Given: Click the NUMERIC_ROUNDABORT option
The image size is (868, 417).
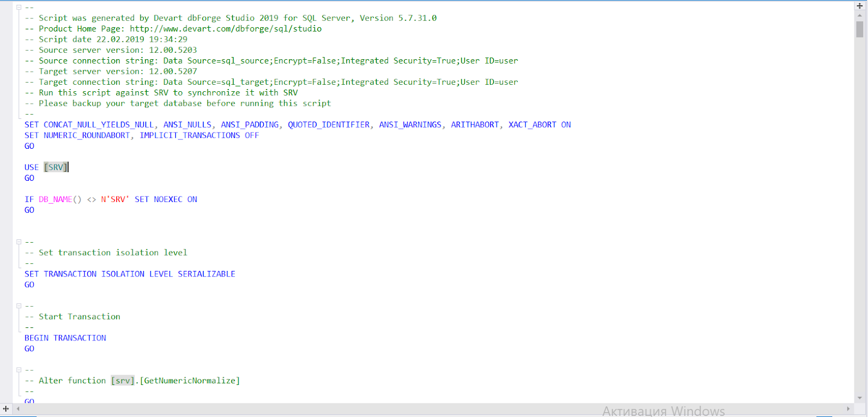Looking at the screenshot, I should point(87,135).
